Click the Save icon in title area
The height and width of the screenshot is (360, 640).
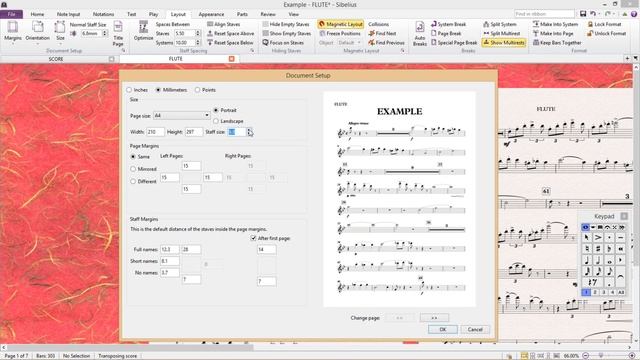pos(583,14)
